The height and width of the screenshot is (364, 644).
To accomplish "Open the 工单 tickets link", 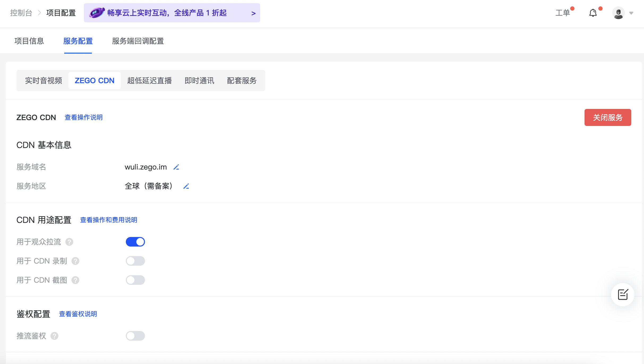I will (x=563, y=13).
